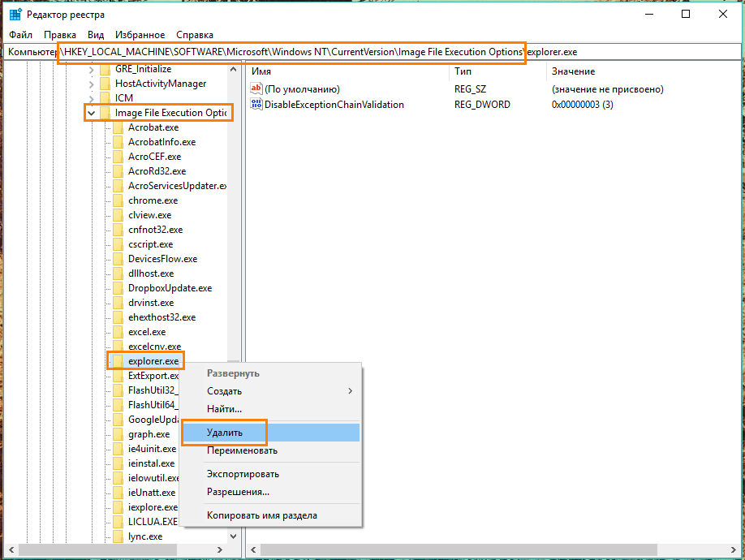Image resolution: width=745 pixels, height=560 pixels.
Task: Click the value 0x00000003 (3)
Action: (x=582, y=105)
